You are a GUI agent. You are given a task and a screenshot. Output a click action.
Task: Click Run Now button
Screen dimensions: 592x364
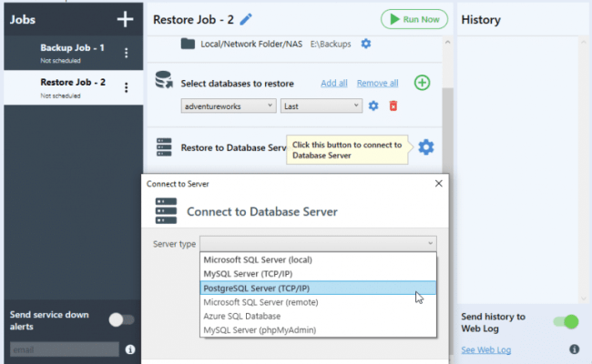pyautogui.click(x=414, y=19)
